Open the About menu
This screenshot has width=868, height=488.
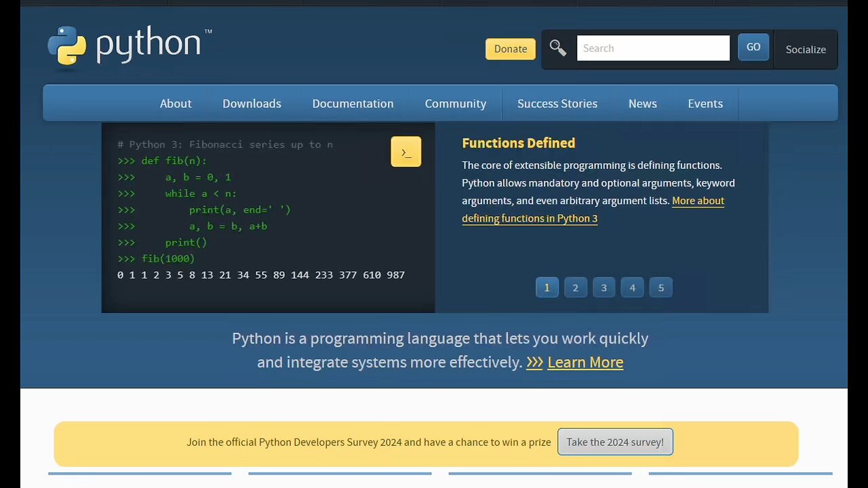(176, 104)
